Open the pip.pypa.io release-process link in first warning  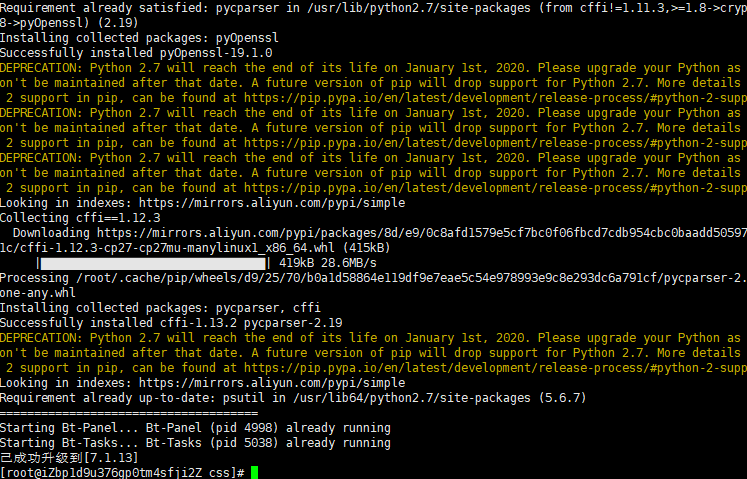point(495,98)
